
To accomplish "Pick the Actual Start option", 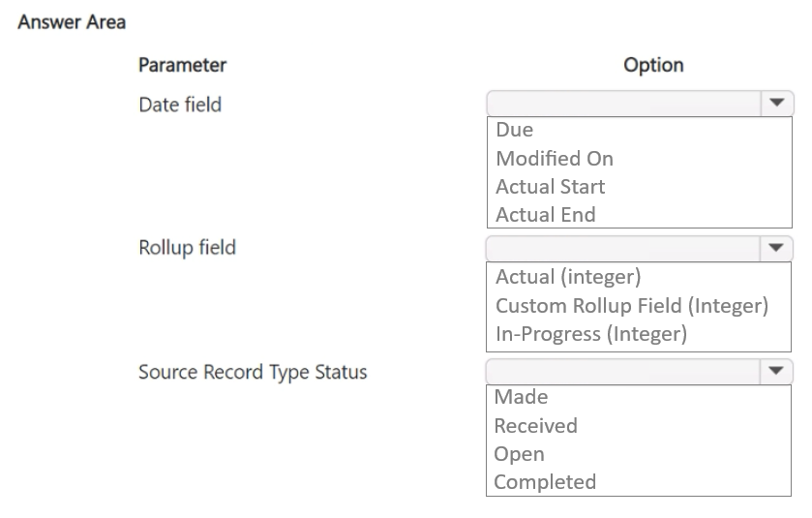I will 550,186.
